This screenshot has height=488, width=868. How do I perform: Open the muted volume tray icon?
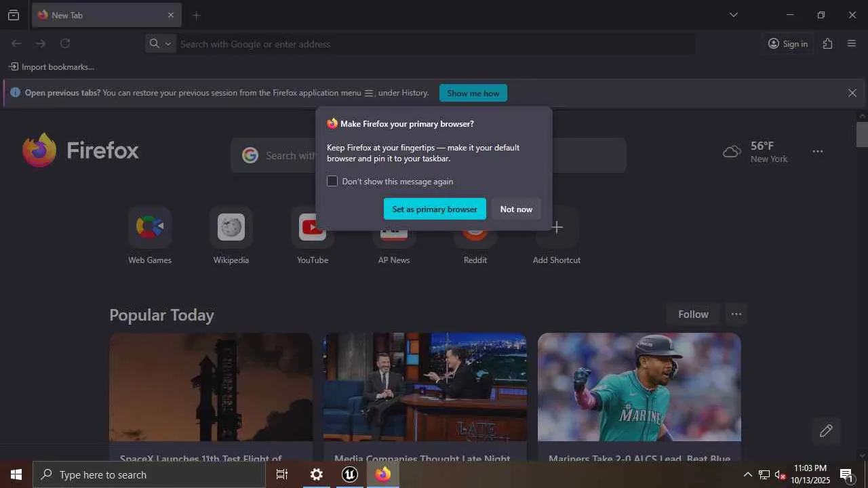coord(780,474)
